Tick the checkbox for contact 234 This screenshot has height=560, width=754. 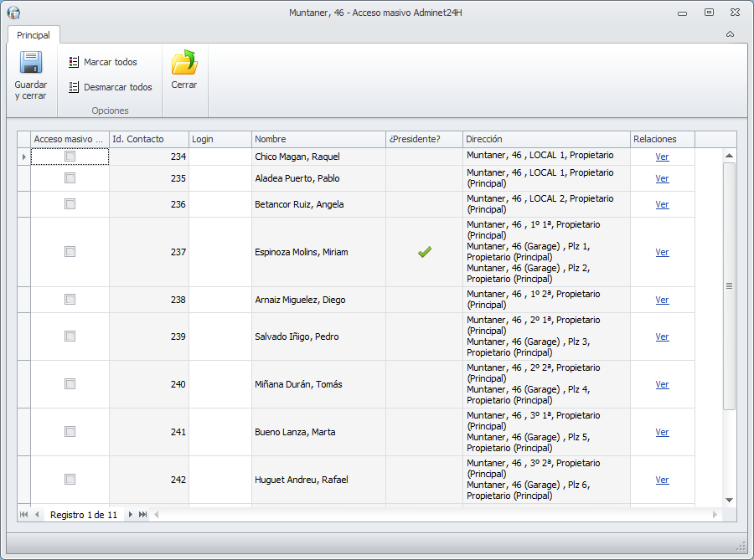click(70, 156)
